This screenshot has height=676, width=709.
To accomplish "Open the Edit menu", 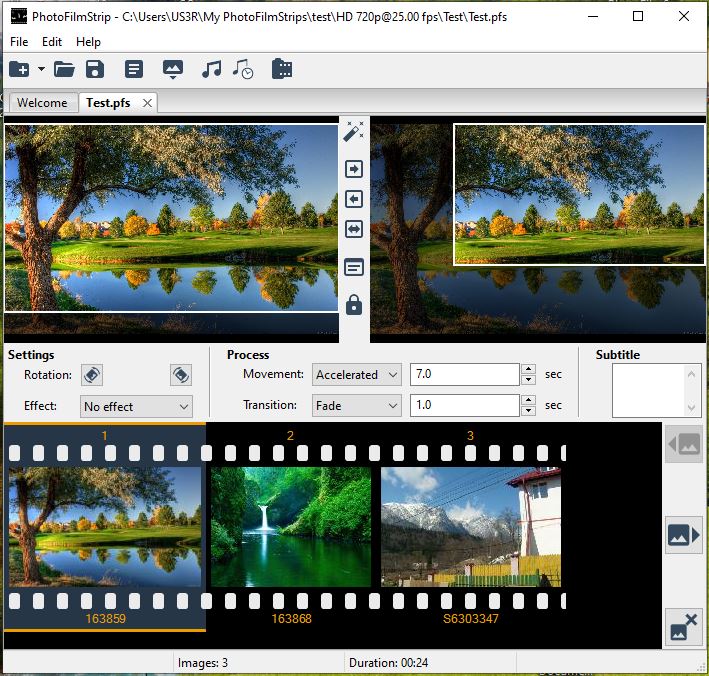I will [x=52, y=42].
